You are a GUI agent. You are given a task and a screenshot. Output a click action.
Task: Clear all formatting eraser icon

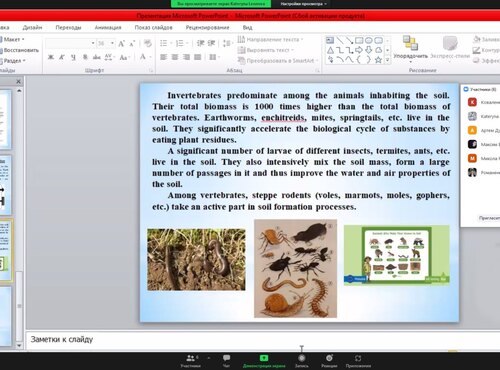(148, 43)
